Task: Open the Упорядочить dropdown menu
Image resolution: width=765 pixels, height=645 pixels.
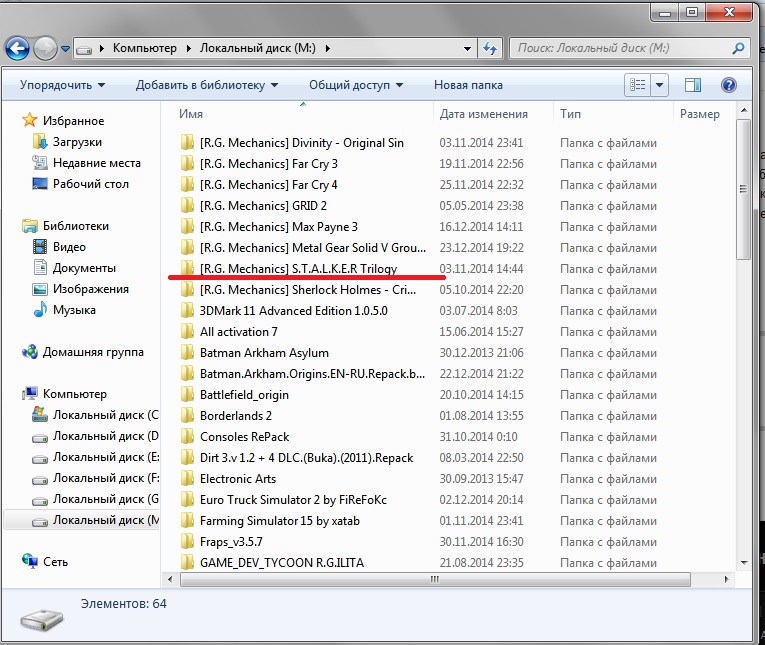Action: (x=62, y=85)
